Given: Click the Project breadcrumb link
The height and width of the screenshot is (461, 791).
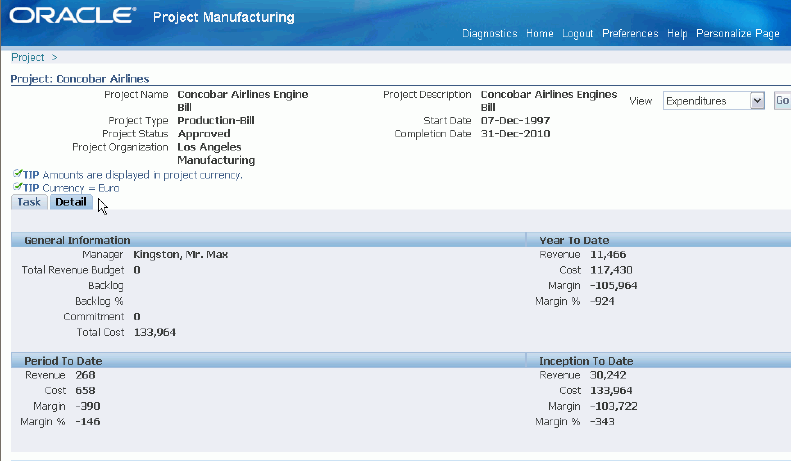Looking at the screenshot, I should point(28,57).
